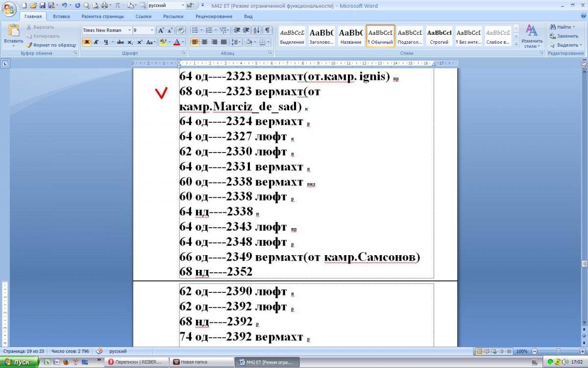588x368 pixels.
Task: Toggle Bold (Ж) formatting
Action: [87, 42]
